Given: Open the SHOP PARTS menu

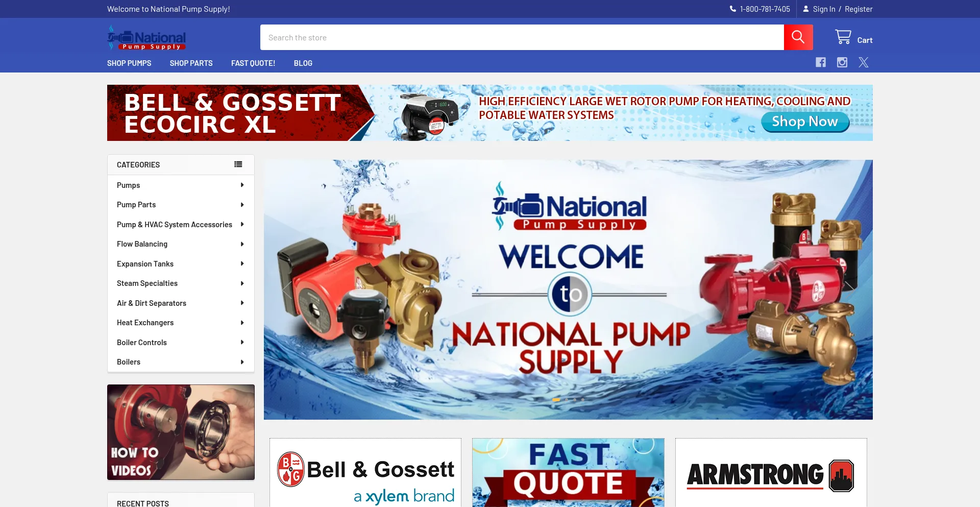Looking at the screenshot, I should point(191,63).
